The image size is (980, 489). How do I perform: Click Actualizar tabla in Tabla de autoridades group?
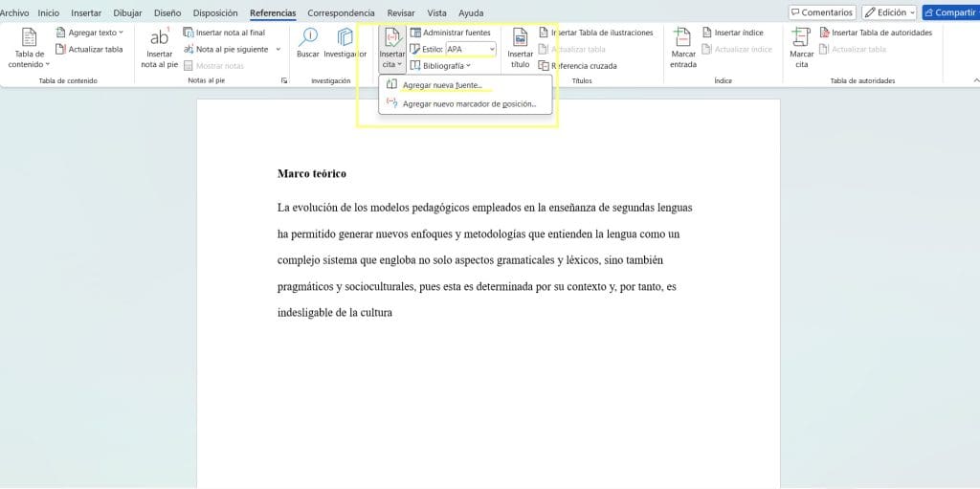[x=853, y=50]
